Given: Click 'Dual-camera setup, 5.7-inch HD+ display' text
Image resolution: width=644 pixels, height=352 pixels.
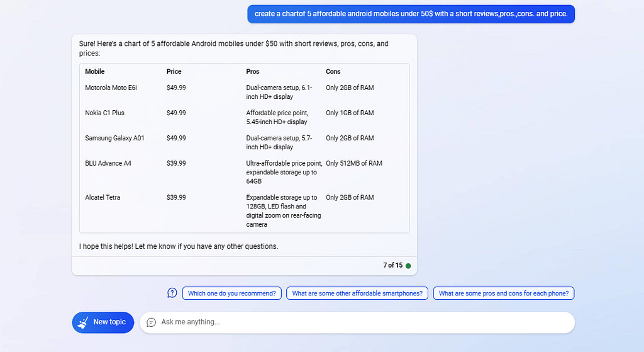Looking at the screenshot, I should pyautogui.click(x=279, y=142).
